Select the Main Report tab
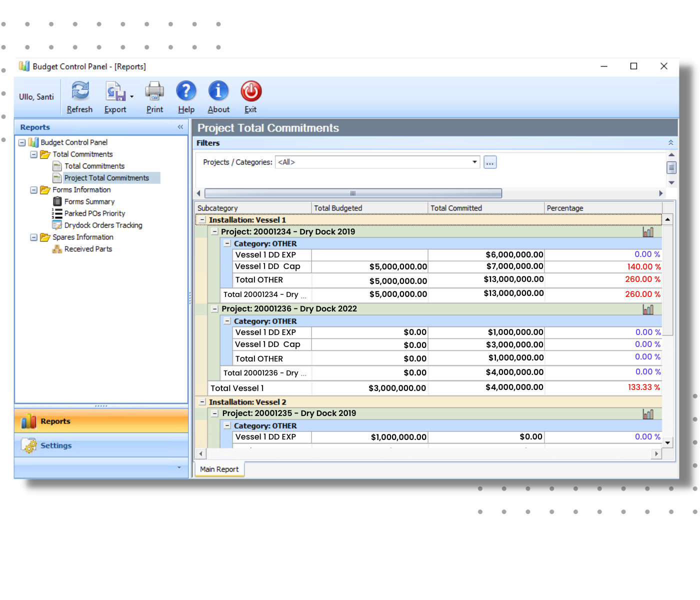The width and height of the screenshot is (700, 600). [x=219, y=469]
